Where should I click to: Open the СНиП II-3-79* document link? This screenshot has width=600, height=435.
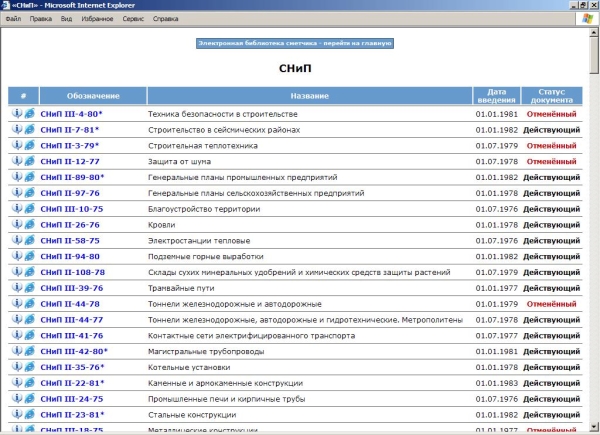pyautogui.click(x=69, y=146)
